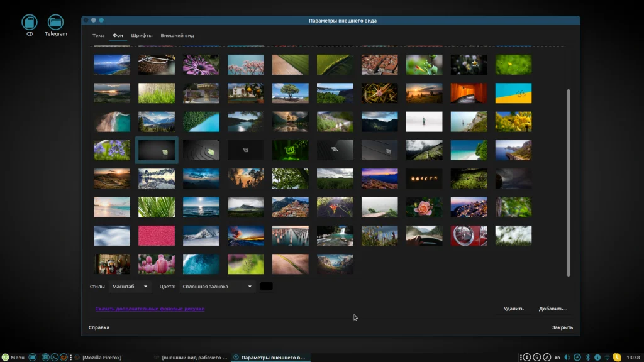Open the Цвета dropdown showing Сплошная заливка
Image resolution: width=644 pixels, height=362 pixels.
(x=216, y=287)
